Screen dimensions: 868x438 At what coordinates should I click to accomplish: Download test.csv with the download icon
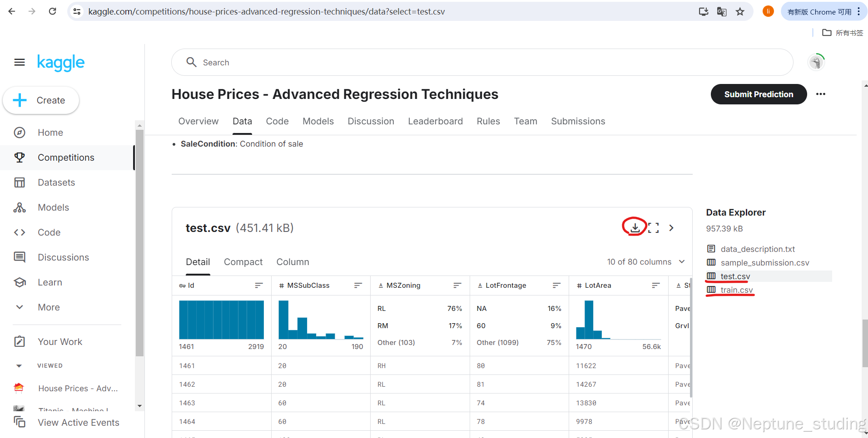[635, 227]
